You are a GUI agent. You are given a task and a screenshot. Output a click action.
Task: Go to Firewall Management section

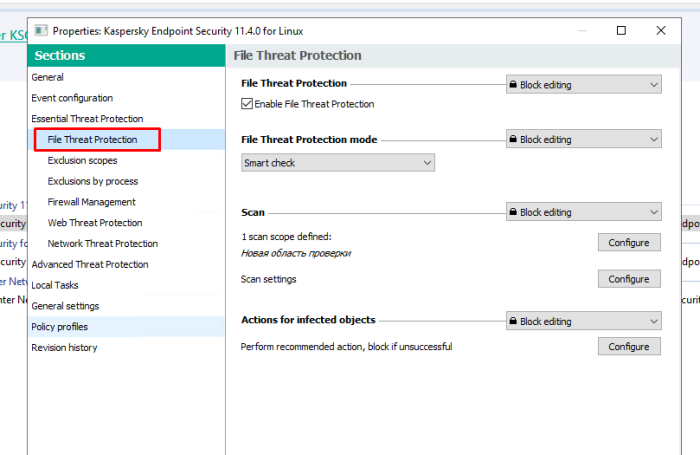tap(92, 202)
